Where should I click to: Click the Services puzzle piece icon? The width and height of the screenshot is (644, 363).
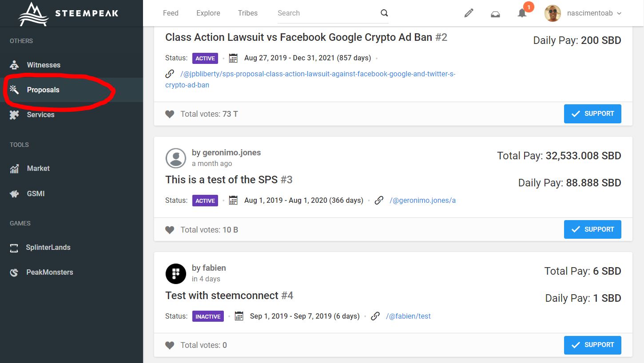pyautogui.click(x=14, y=114)
